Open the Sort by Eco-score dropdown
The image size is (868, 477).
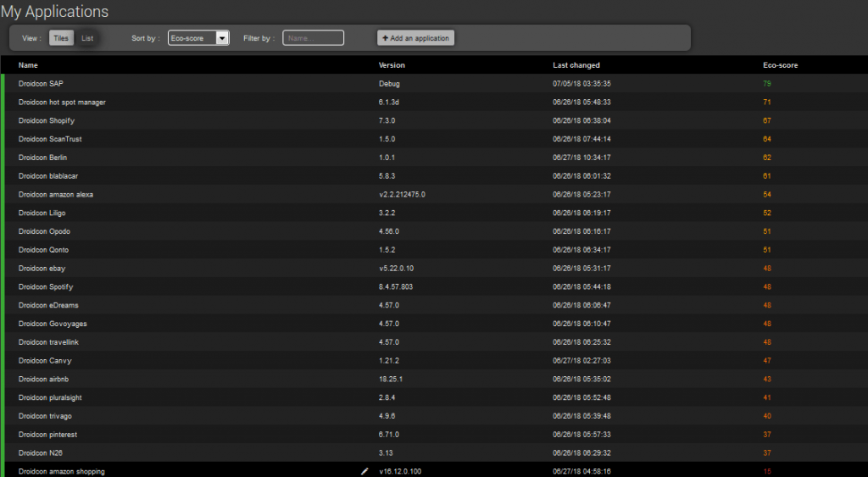coord(198,38)
